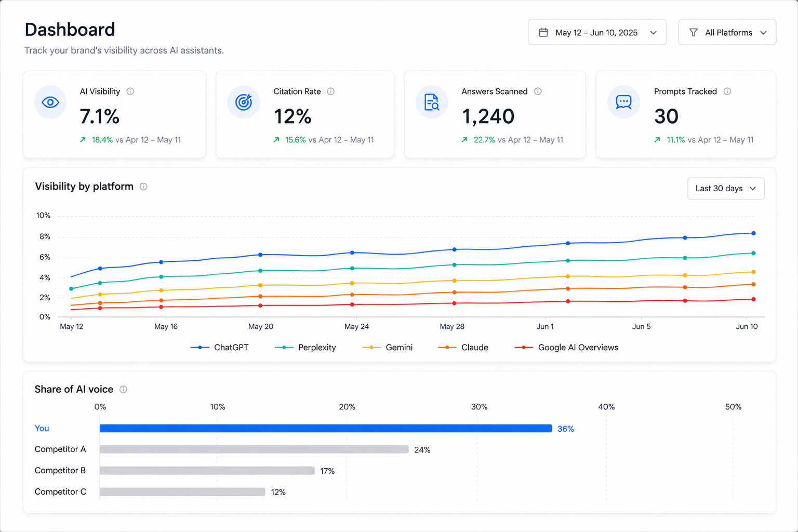Click Perplexity line endpoint at Jun 10

coord(753,253)
